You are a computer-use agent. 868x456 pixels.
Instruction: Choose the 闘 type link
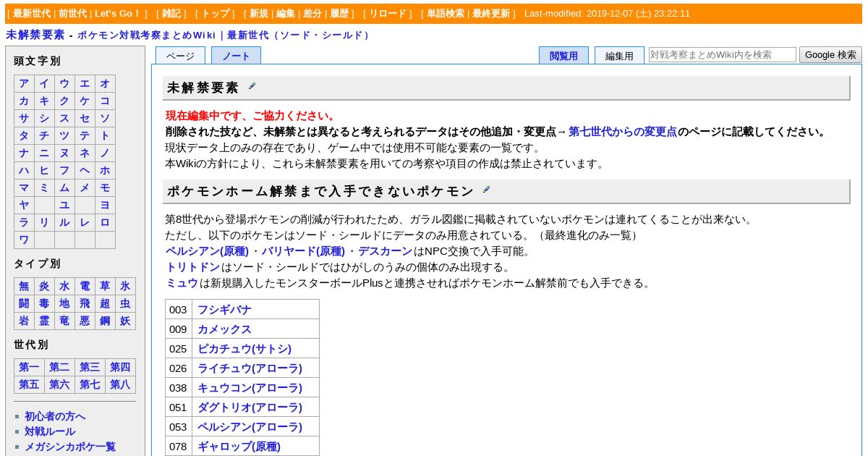(x=24, y=303)
